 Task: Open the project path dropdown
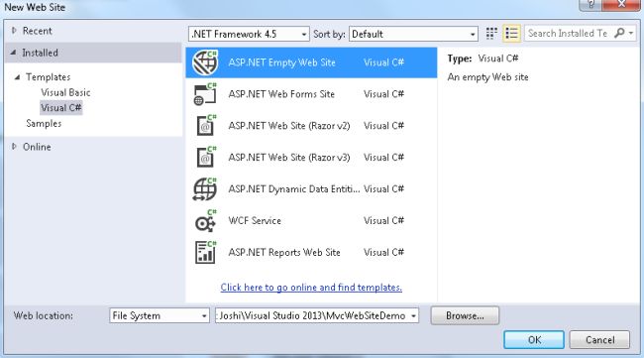(x=413, y=315)
